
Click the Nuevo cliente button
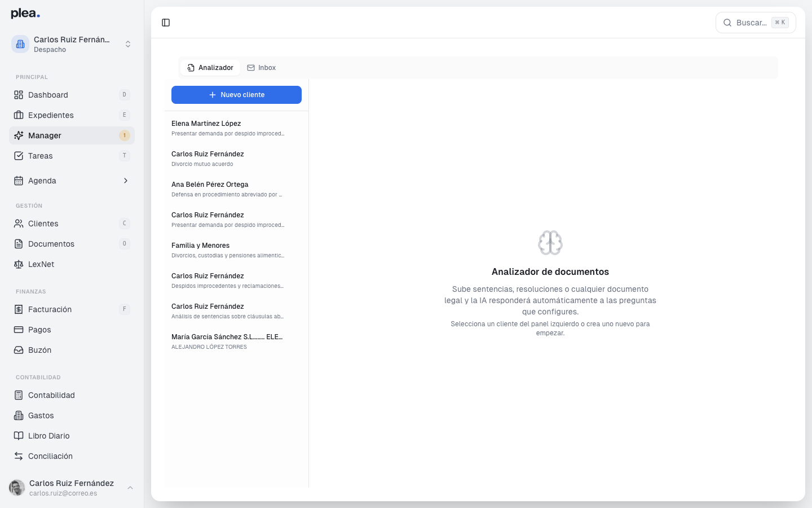236,94
